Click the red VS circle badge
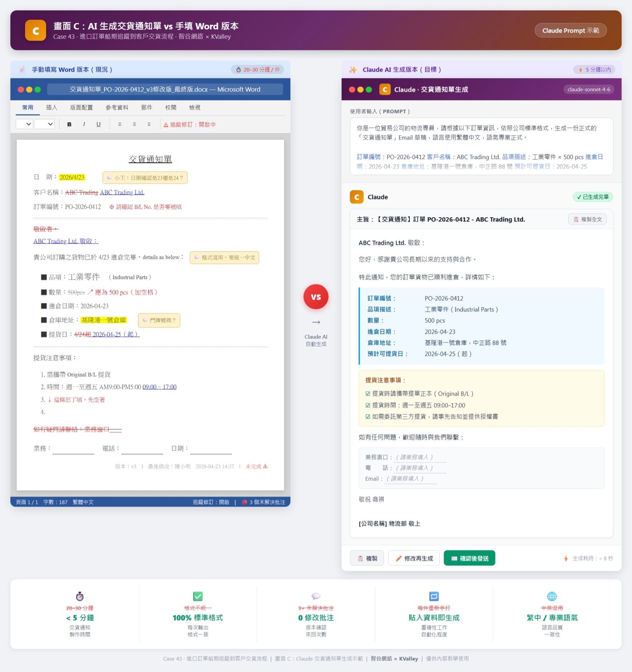The image size is (632, 672). tap(316, 297)
